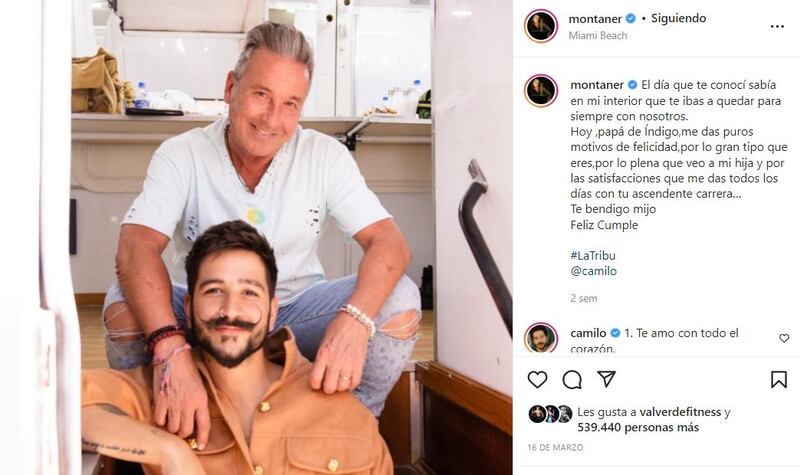Open the comment speech bubble icon
The width and height of the screenshot is (800, 475).
(572, 380)
